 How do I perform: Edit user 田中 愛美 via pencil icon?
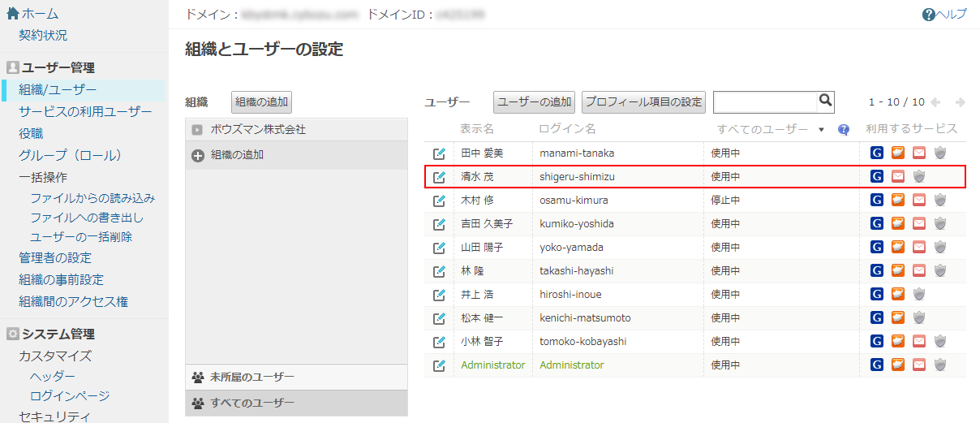click(439, 153)
